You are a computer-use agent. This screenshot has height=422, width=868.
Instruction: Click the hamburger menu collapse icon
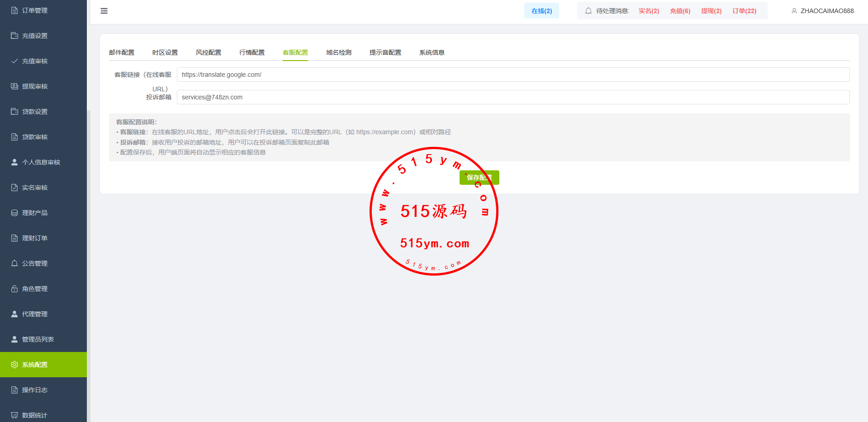[104, 11]
